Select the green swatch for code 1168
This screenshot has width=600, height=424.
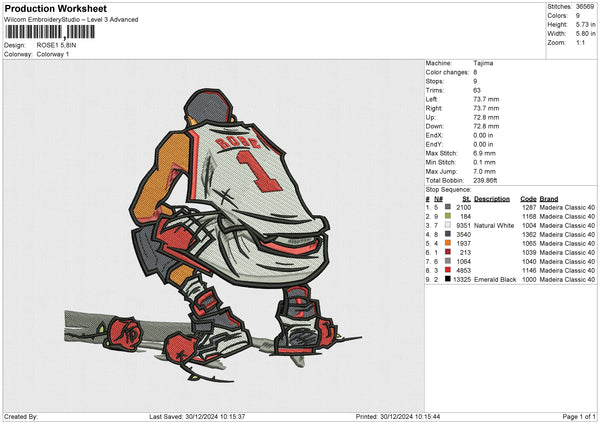(x=448, y=216)
